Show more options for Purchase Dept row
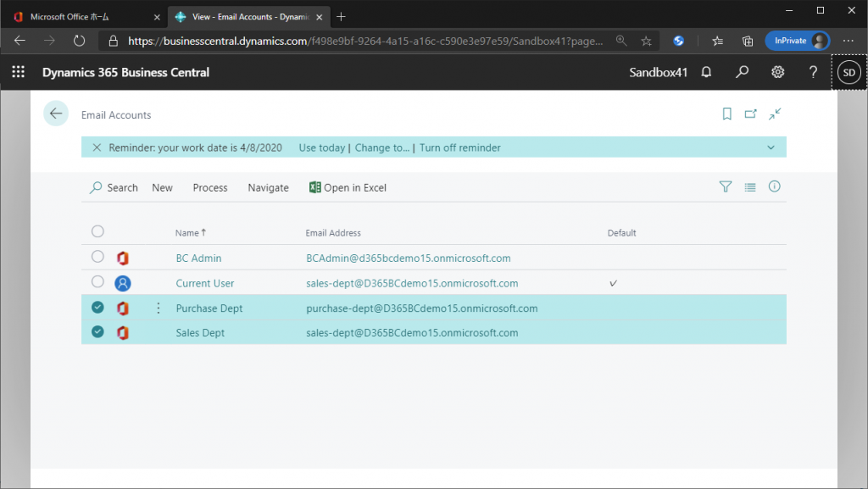Image resolution: width=868 pixels, height=489 pixels. click(x=159, y=308)
